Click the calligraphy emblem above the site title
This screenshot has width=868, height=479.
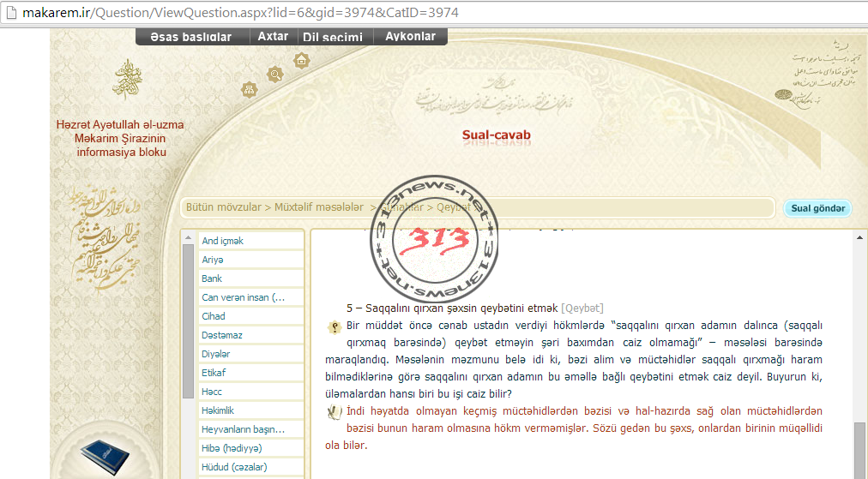click(127, 81)
